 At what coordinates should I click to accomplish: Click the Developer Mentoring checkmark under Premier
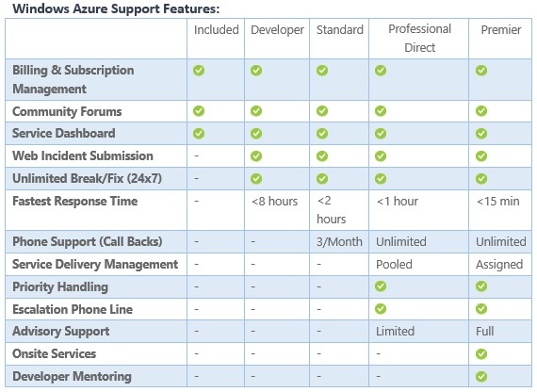point(481,377)
